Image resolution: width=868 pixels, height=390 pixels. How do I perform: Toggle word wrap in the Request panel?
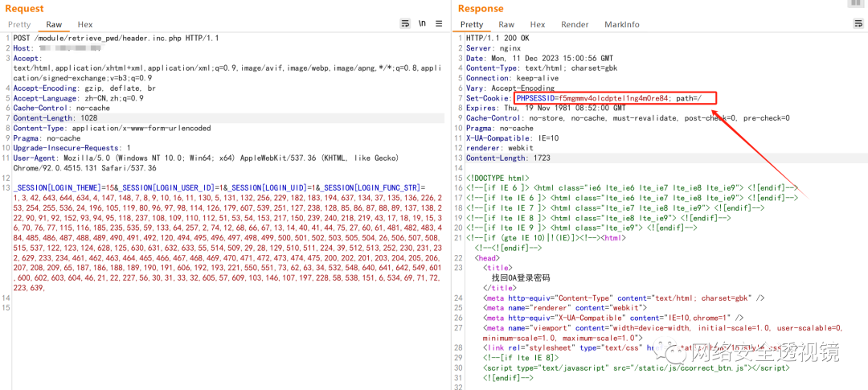[x=405, y=24]
